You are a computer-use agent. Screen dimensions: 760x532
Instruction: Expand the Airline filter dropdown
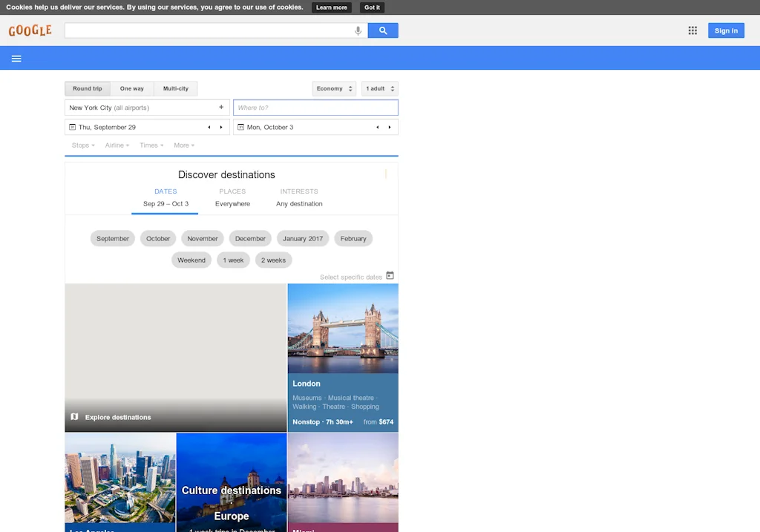point(117,145)
